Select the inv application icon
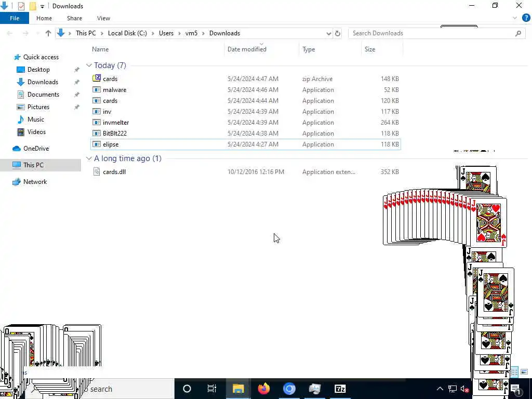532x399 pixels. pyautogui.click(x=97, y=111)
